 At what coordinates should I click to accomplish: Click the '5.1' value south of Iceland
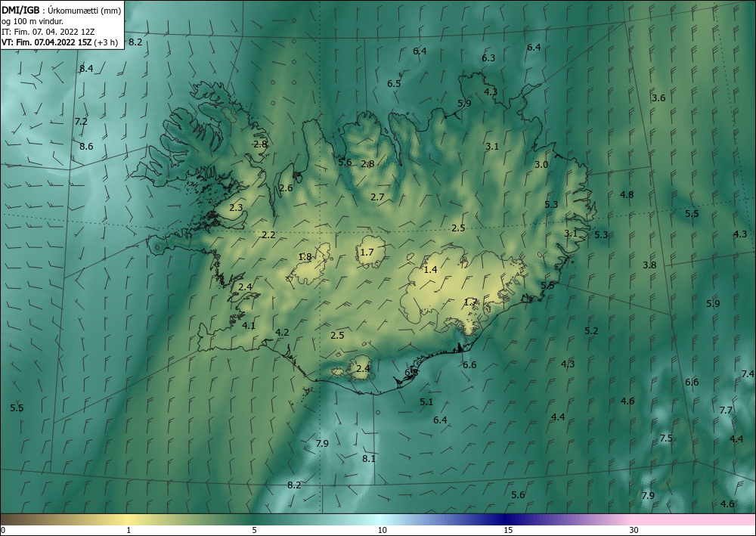coord(426,401)
